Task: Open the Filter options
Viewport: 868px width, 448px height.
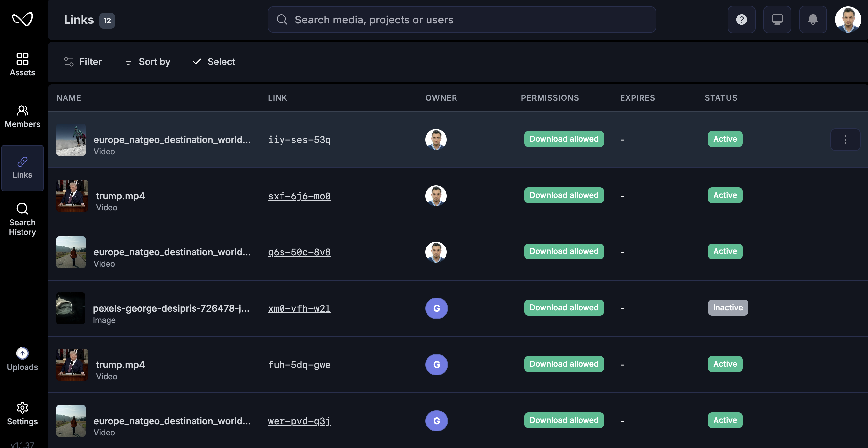Action: [x=83, y=61]
